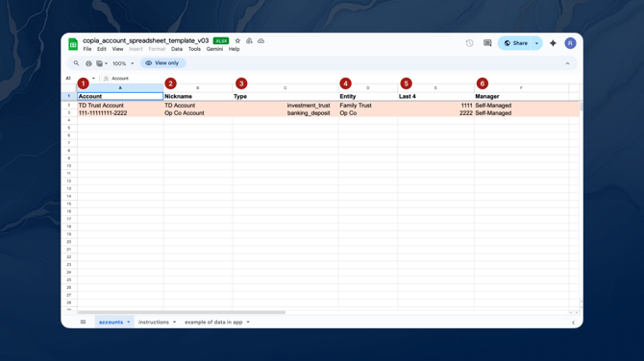Open the View menu
The width and height of the screenshot is (644, 361).
point(117,49)
